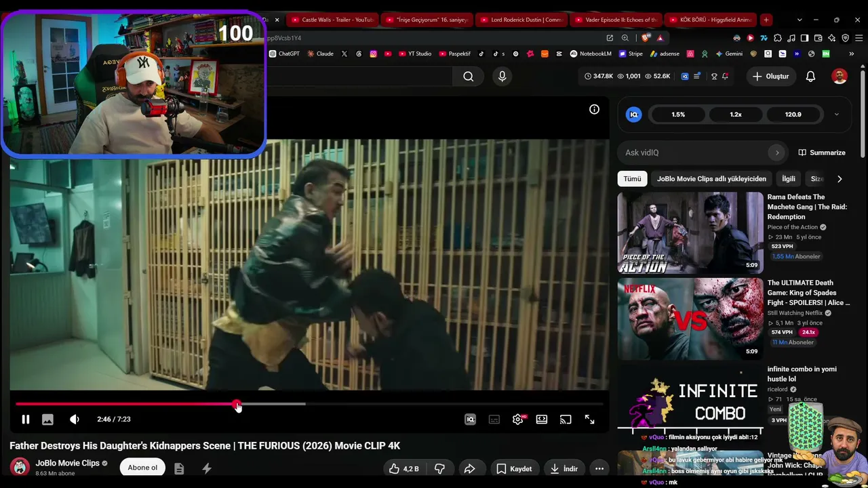
Task: Summarize the video with vidIQ
Action: pyautogui.click(x=822, y=152)
